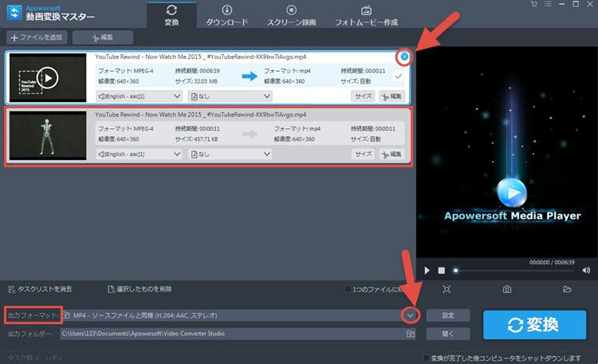Click サイズ button on first file

pos(363,96)
